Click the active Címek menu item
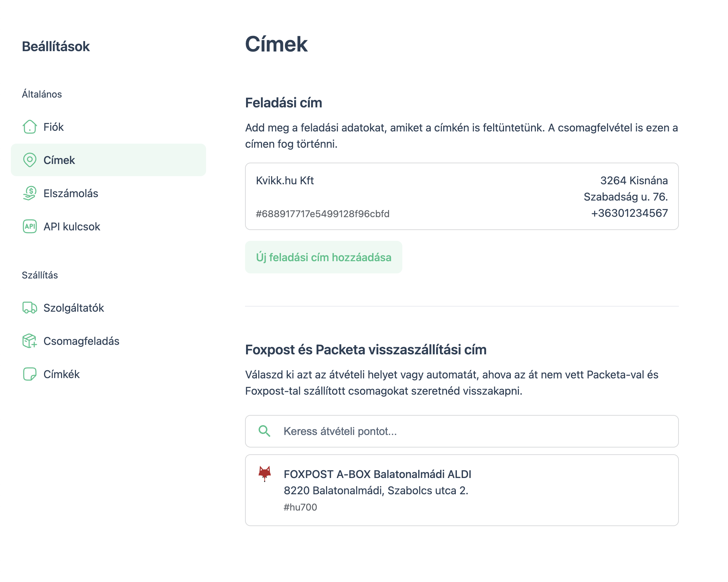 (108, 160)
